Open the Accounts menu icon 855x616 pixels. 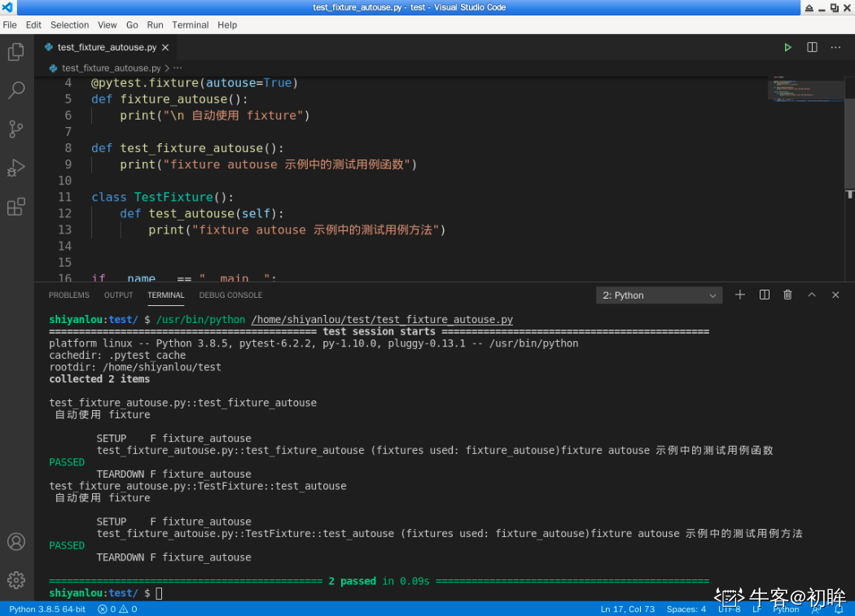16,542
